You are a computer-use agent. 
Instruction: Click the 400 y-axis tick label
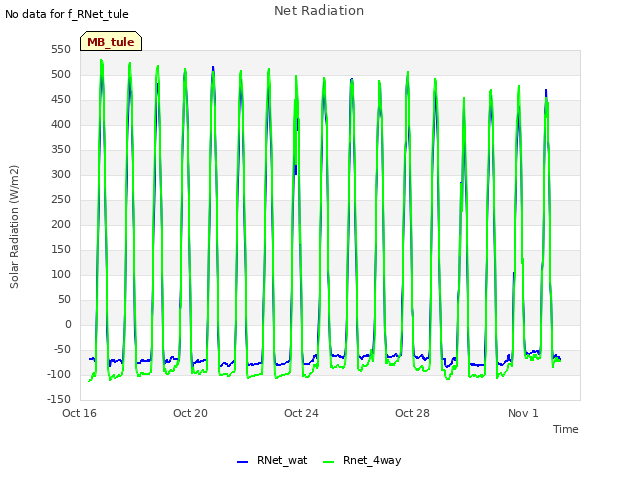[x=61, y=124]
